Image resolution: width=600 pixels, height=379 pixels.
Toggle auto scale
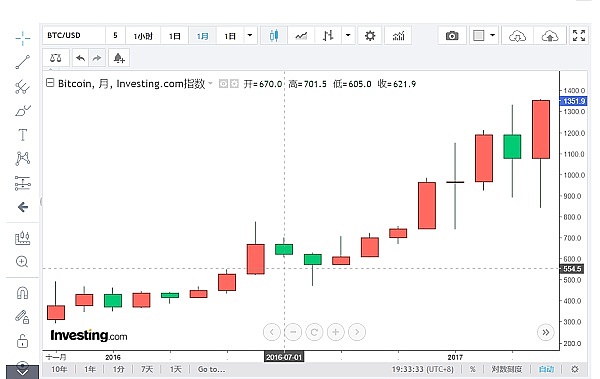(x=546, y=369)
